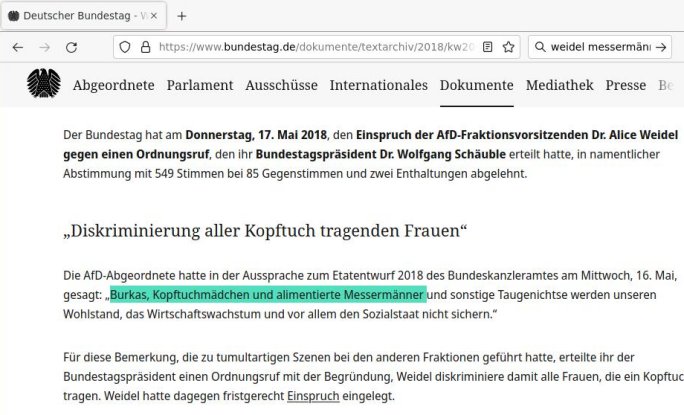Toggle reader view icon in address bar

coord(488,47)
